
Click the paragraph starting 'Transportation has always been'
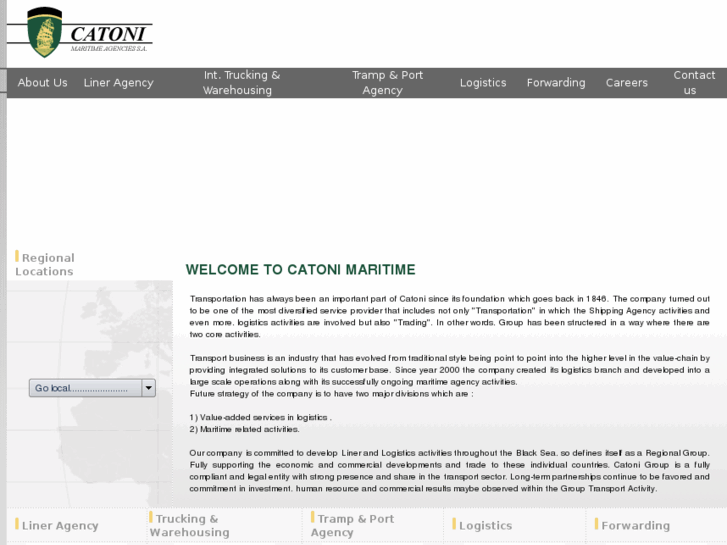449,316
